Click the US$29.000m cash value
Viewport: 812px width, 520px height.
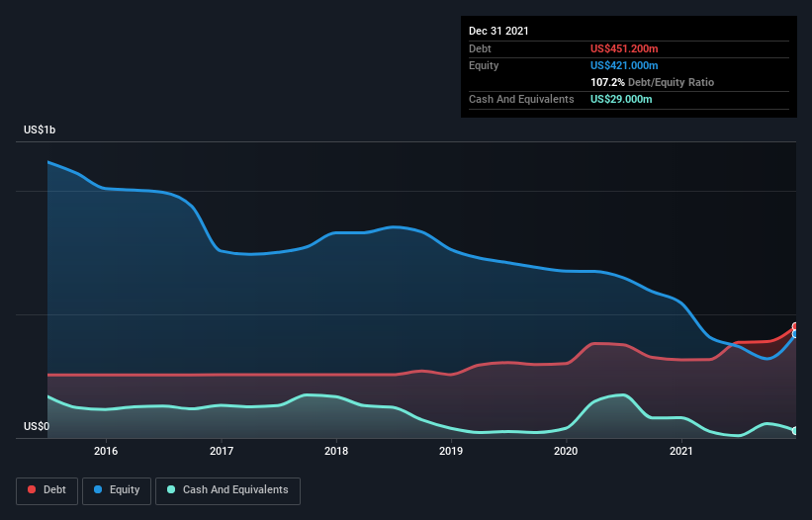621,99
